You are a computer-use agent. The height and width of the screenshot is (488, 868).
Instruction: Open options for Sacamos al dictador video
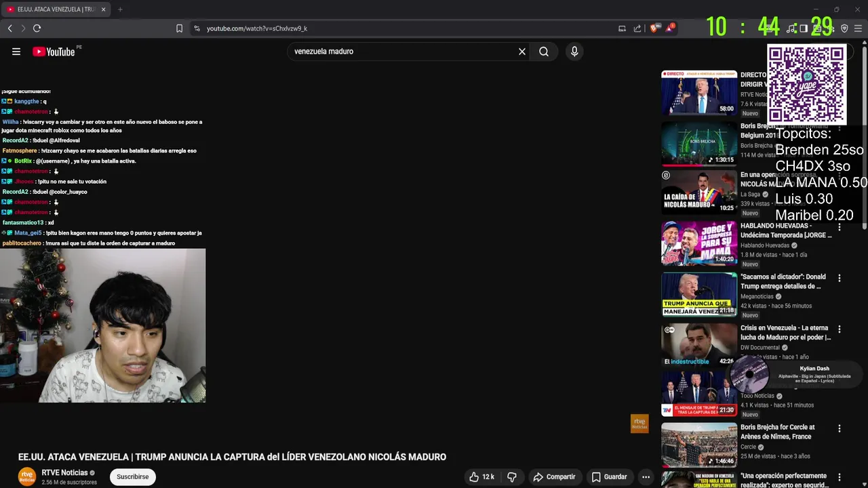click(840, 278)
